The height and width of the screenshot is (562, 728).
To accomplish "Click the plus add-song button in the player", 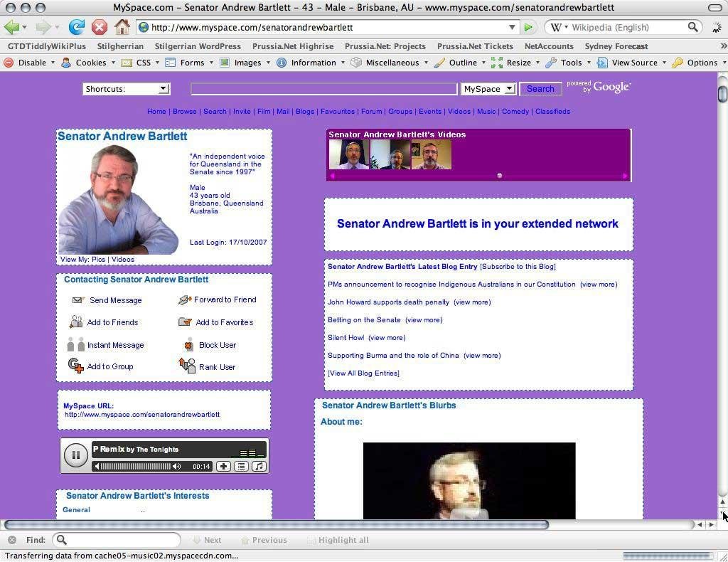I will 223,467.
